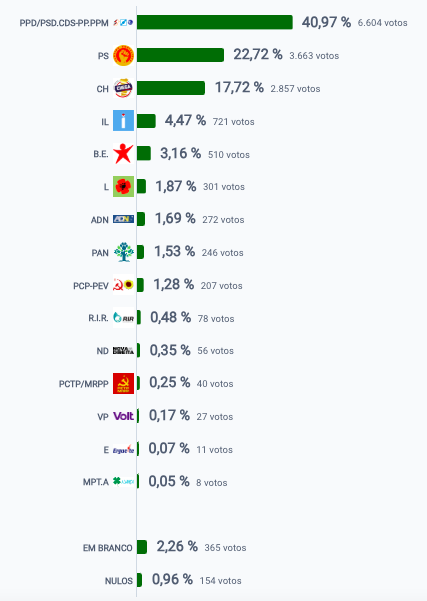Click the 40,97 % green result bar
This screenshot has height=601, width=427.
tap(215, 22)
